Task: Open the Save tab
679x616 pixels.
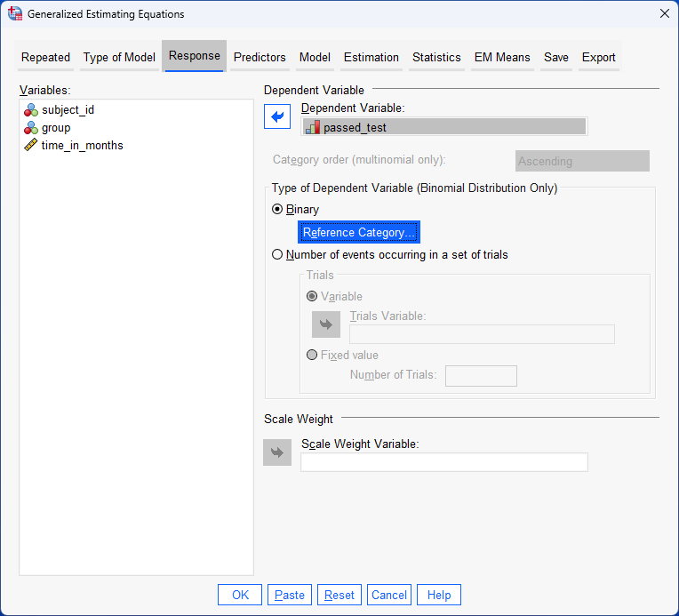Action: coord(556,57)
